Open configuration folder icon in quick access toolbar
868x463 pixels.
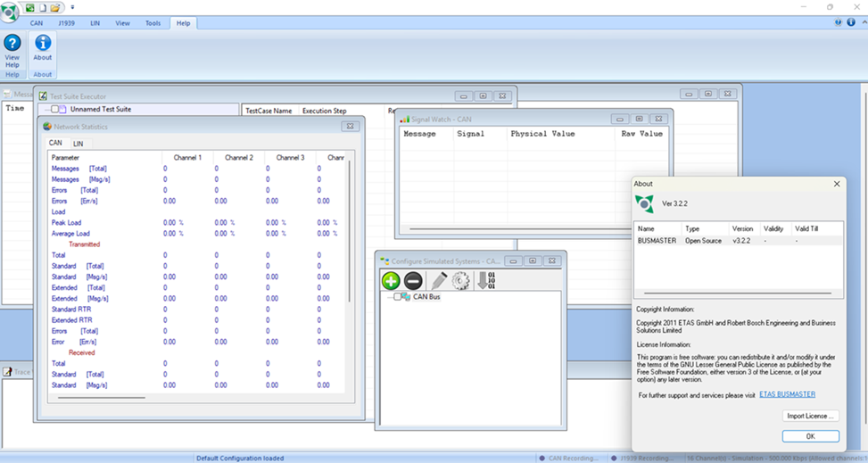(x=54, y=8)
